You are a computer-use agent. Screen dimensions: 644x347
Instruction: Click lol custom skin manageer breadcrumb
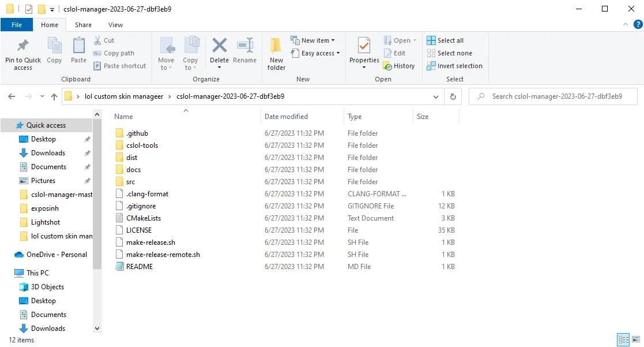coord(123,96)
